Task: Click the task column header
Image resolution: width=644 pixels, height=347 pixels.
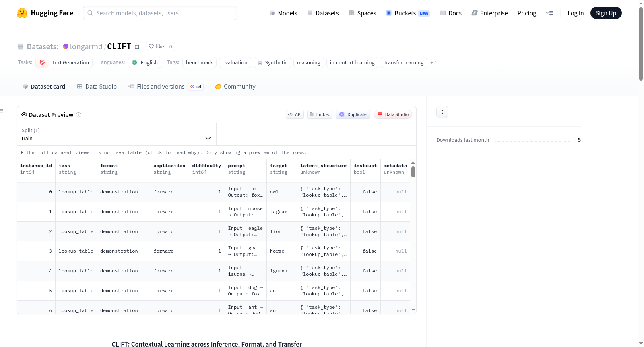Action: 76,169
